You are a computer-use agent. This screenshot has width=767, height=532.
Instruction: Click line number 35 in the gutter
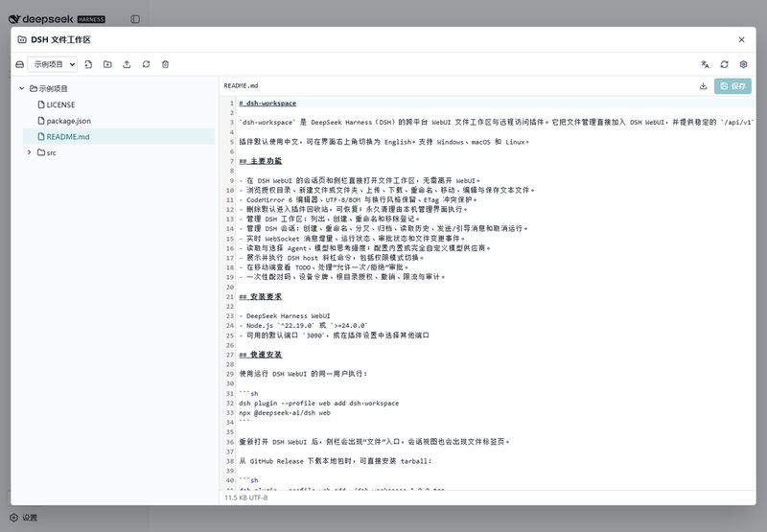click(230, 432)
